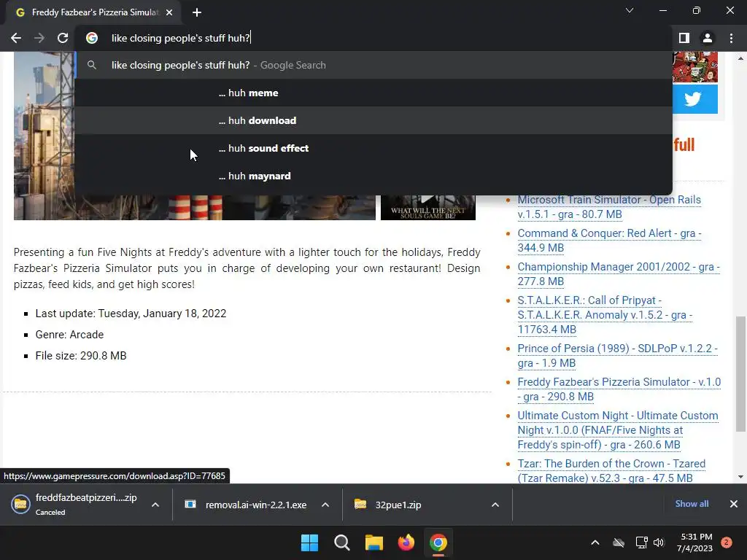Open the Windows Start menu
This screenshot has height=560, width=747.
(x=309, y=542)
